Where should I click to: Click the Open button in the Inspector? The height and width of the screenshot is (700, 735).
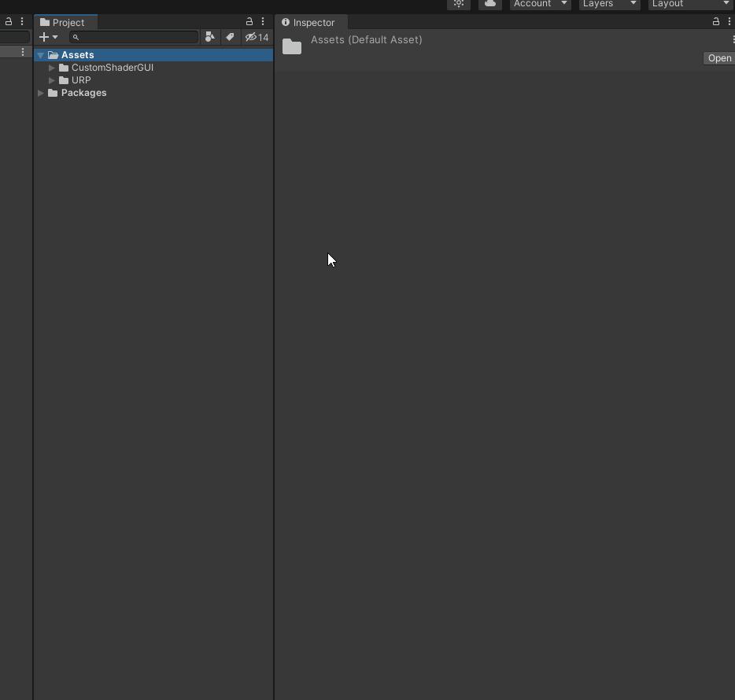tap(718, 57)
